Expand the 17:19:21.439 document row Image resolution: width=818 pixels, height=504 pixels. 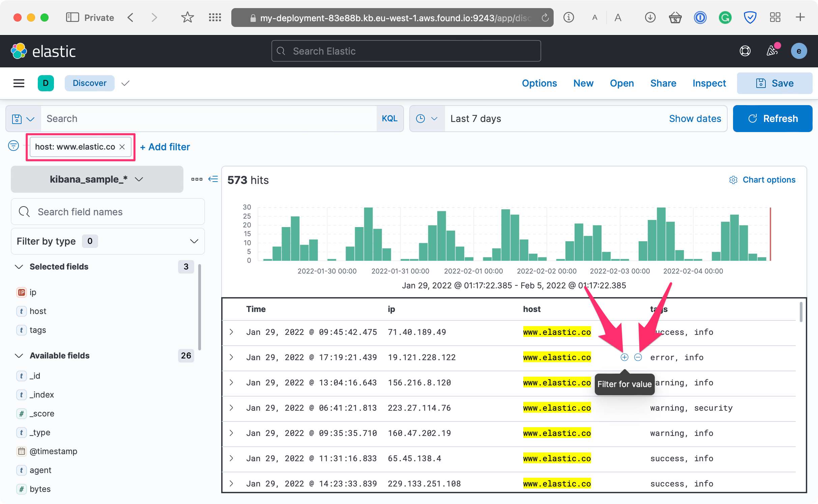click(x=231, y=357)
